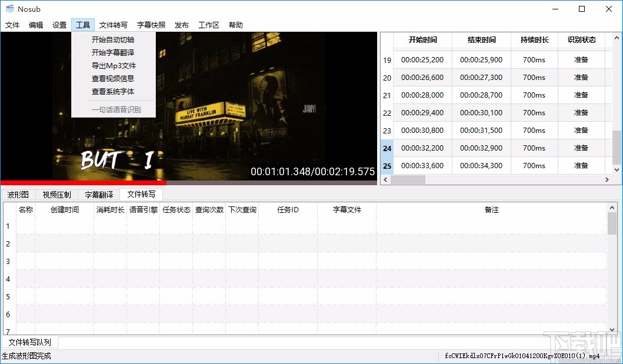Click the 名称 column header
This screenshot has width=623, height=364.
point(26,209)
